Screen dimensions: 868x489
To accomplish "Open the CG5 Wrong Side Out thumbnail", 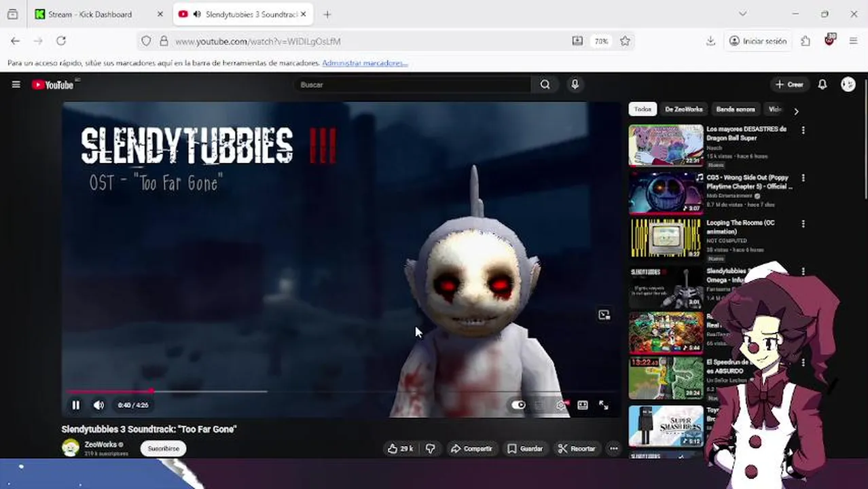I will point(666,192).
